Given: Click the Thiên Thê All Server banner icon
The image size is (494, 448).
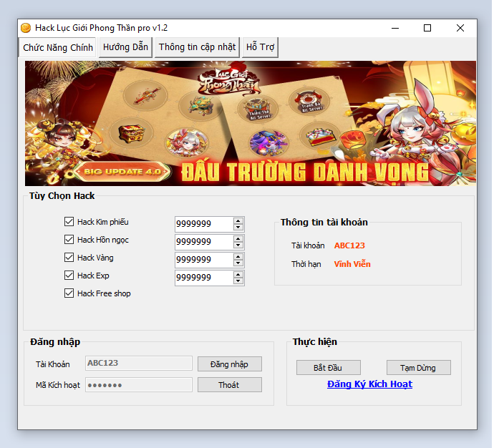Looking at the screenshot, I should pyautogui.click(x=258, y=109).
